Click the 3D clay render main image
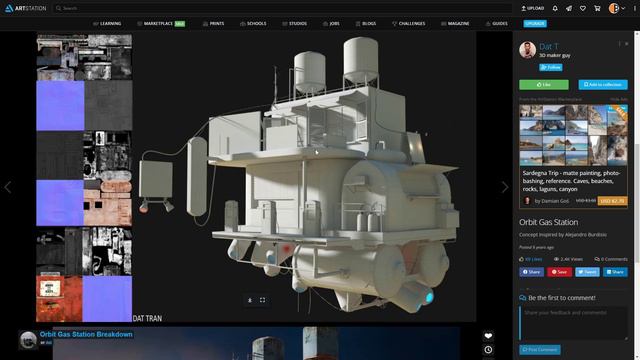 pos(304,176)
